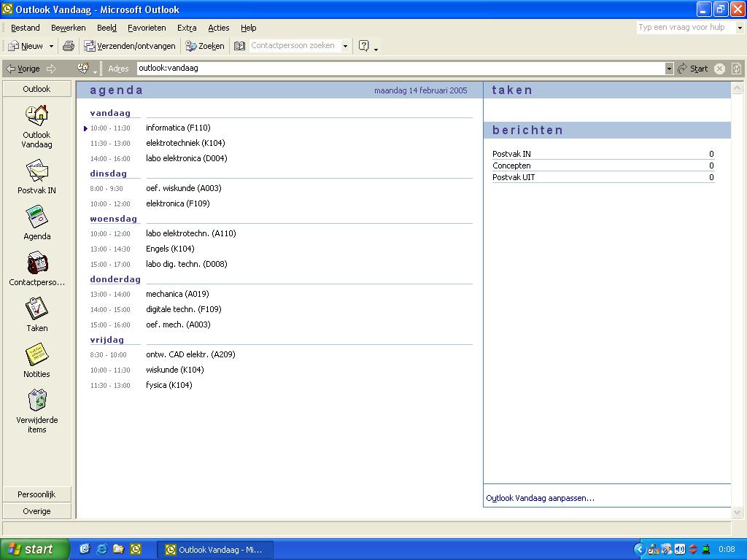Expand hidden system tray icons arrow
Screen dimensions: 747x560
pyautogui.click(x=640, y=549)
